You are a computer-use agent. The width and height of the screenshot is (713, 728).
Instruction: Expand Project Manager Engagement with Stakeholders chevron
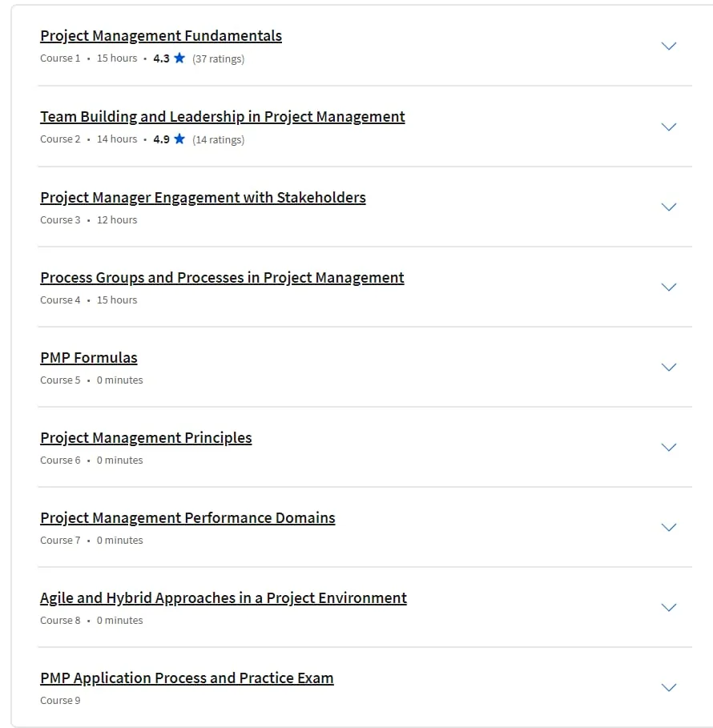[668, 207]
